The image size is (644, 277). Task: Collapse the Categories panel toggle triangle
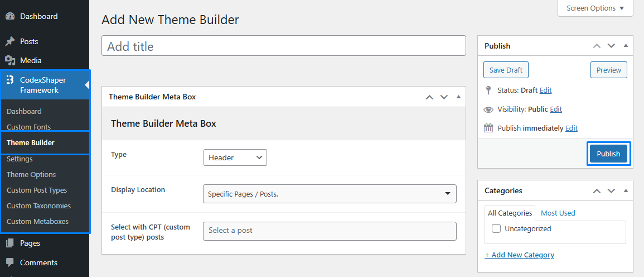point(626,190)
